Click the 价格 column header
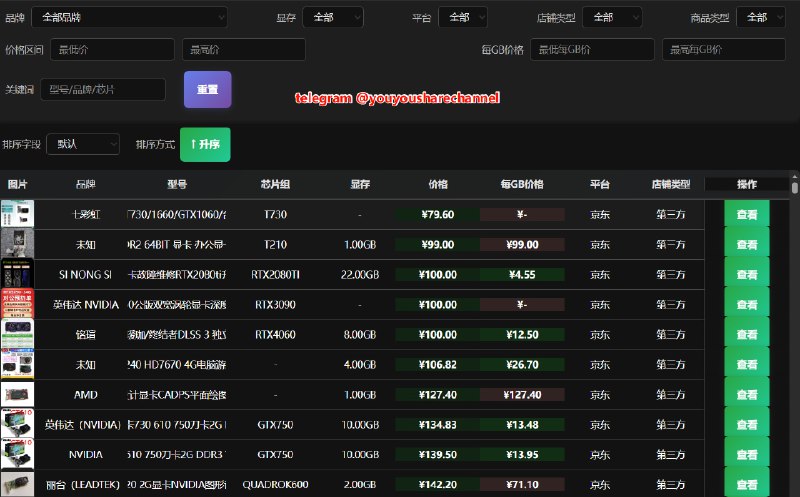 pos(438,184)
